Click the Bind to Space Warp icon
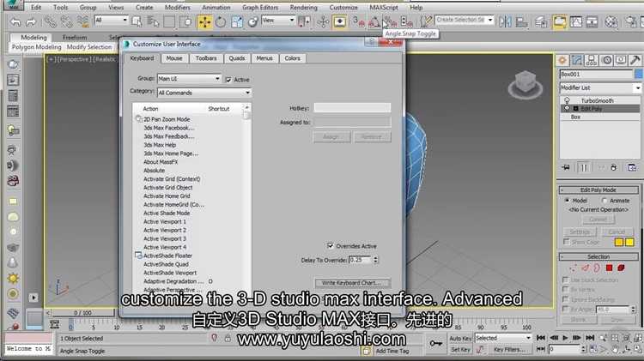This screenshot has height=361, width=644. click(83, 21)
